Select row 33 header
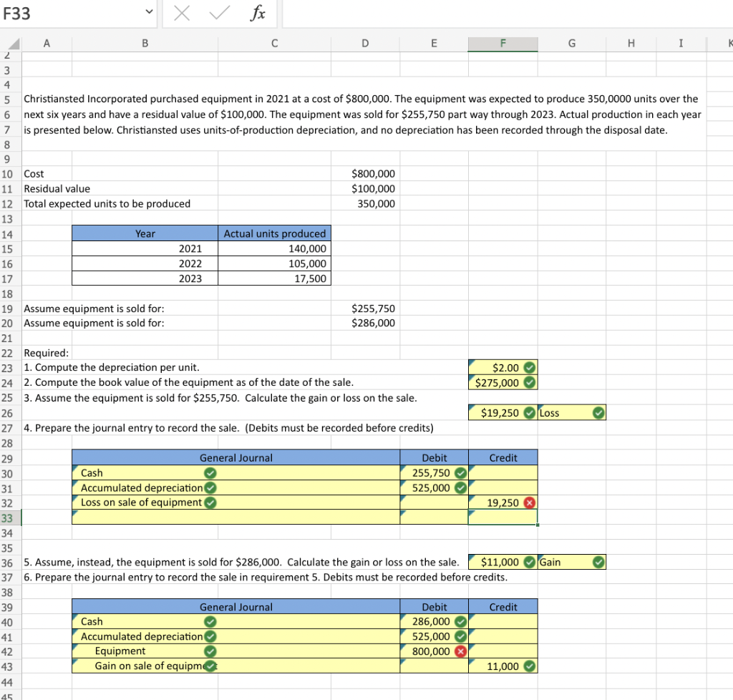 pyautogui.click(x=10, y=517)
